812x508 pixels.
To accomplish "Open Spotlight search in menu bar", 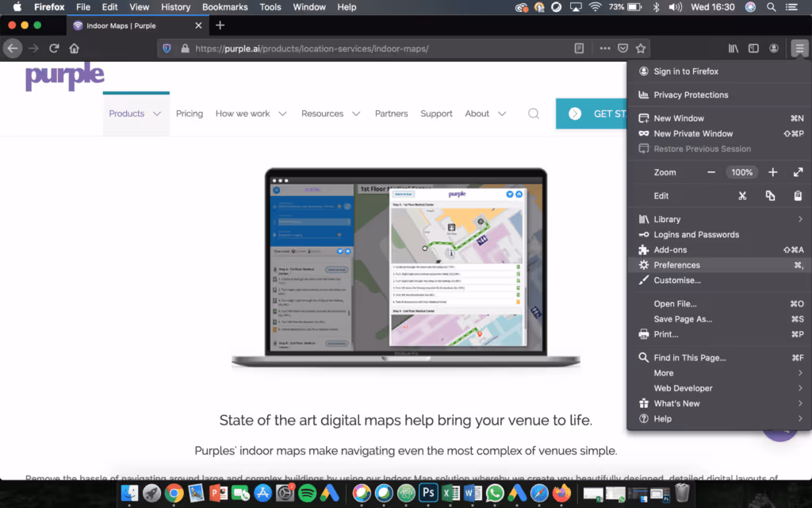I will point(771,7).
